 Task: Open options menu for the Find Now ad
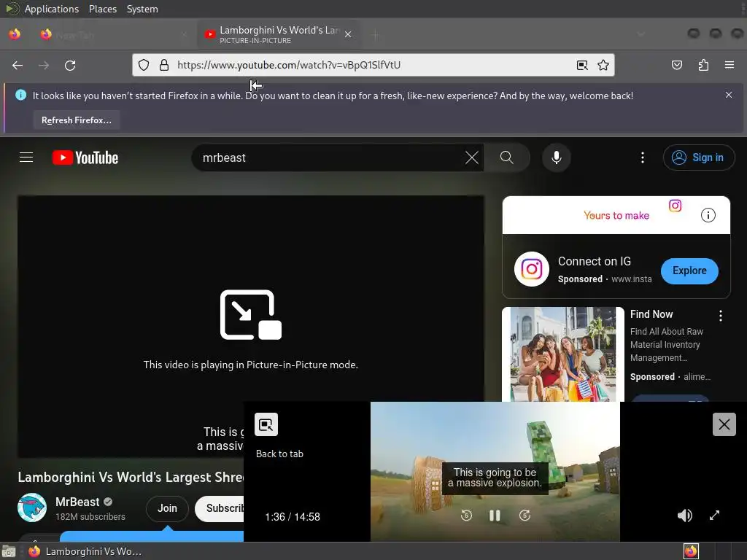[720, 315]
